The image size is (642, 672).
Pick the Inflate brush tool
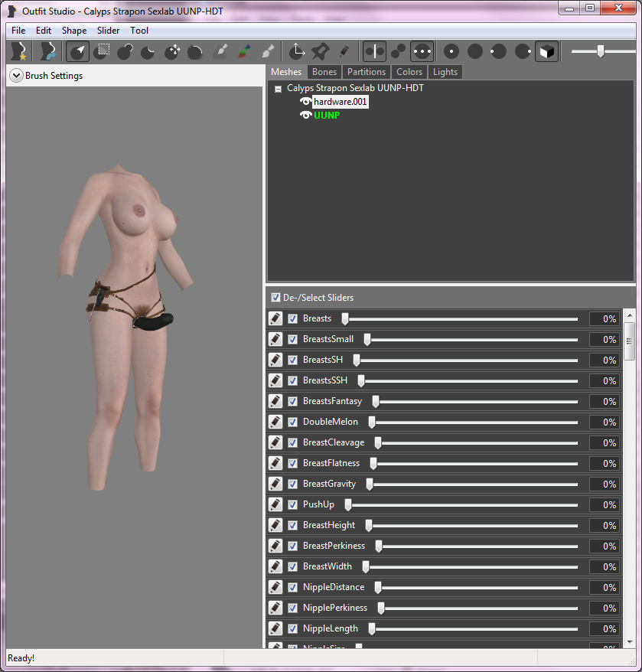[x=125, y=51]
